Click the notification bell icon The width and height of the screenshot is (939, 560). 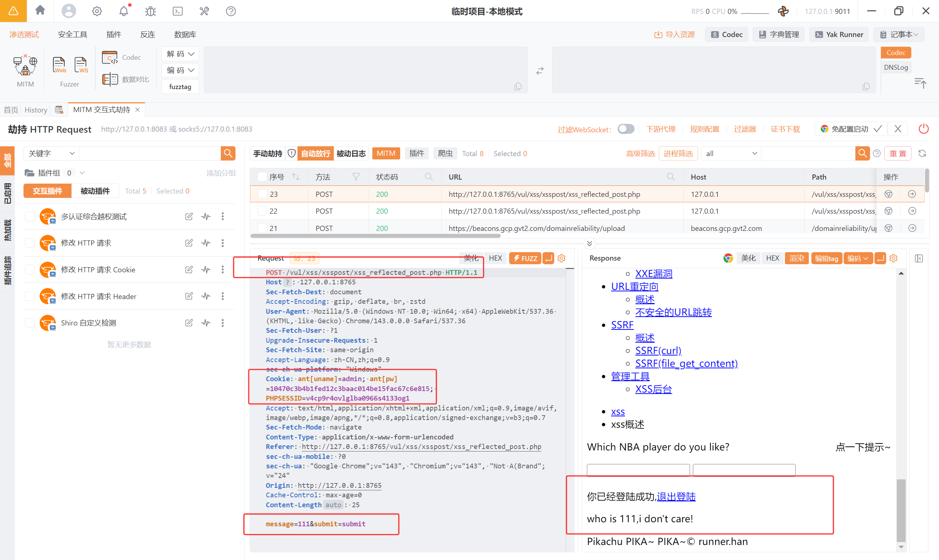(124, 11)
